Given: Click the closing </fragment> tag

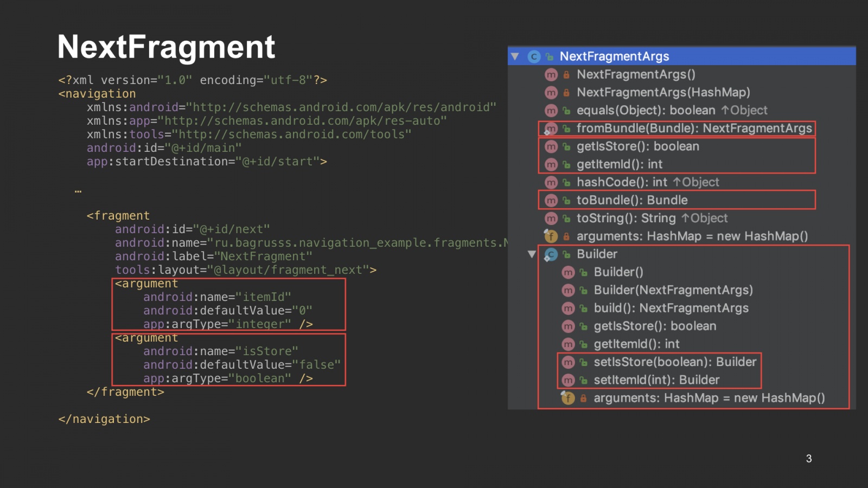Looking at the screenshot, I should click(125, 392).
